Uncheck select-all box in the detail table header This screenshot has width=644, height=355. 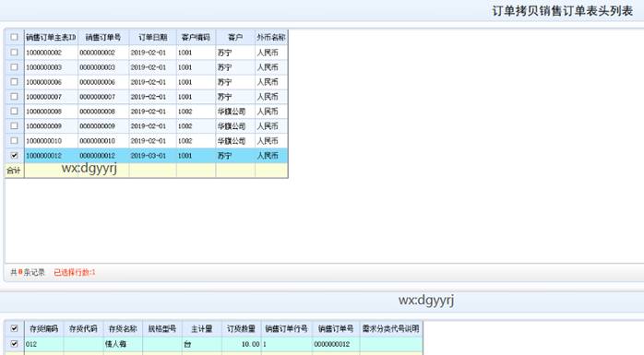click(15, 328)
